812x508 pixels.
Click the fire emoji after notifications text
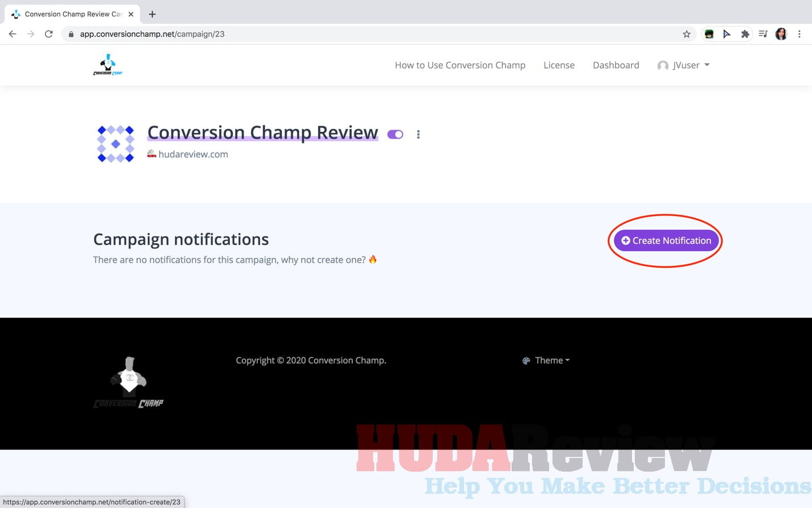click(x=373, y=259)
